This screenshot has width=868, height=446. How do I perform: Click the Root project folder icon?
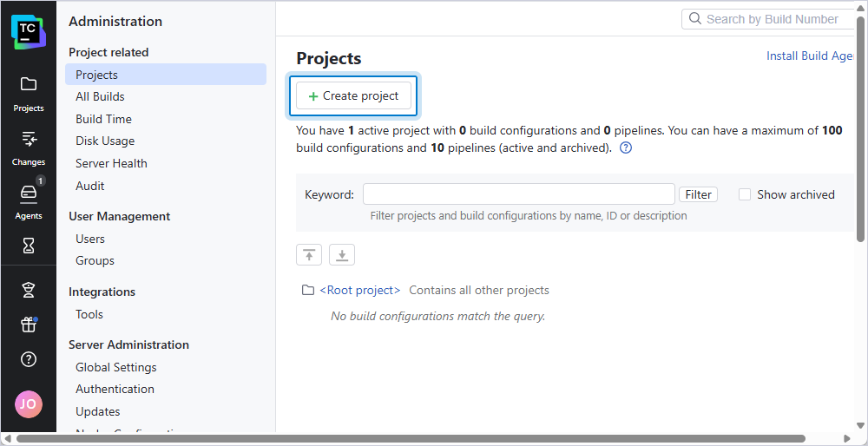[308, 290]
